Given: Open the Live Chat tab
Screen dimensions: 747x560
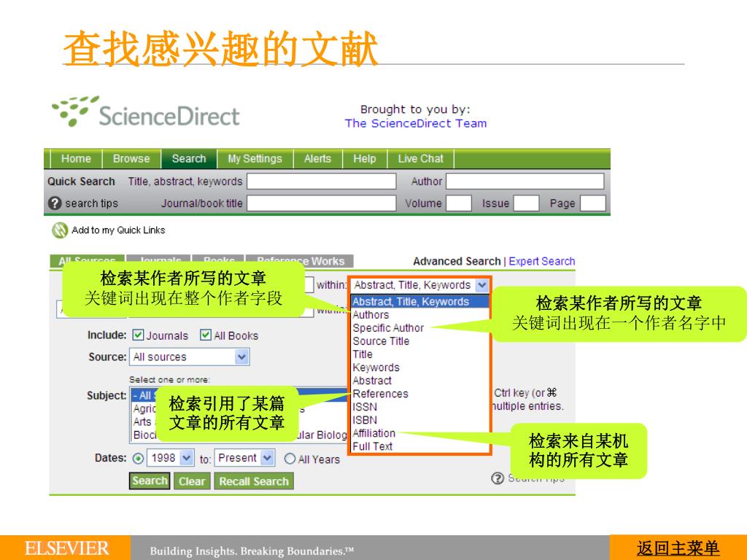Looking at the screenshot, I should click(x=420, y=158).
